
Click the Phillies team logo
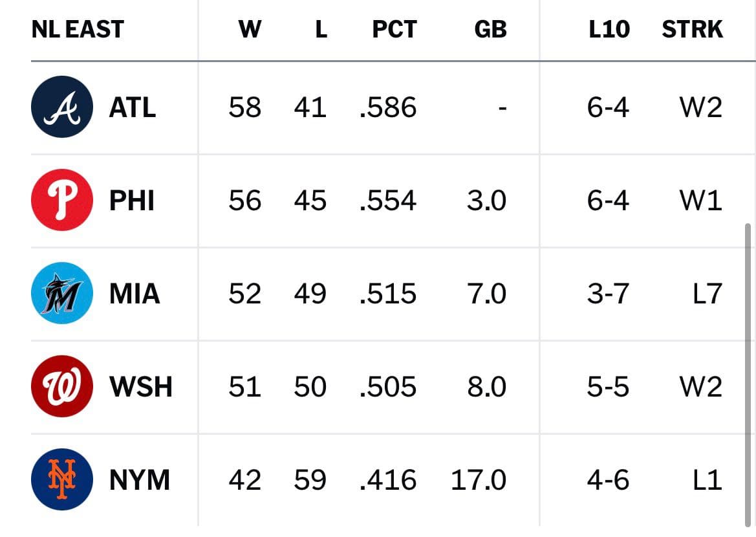pyautogui.click(x=62, y=200)
